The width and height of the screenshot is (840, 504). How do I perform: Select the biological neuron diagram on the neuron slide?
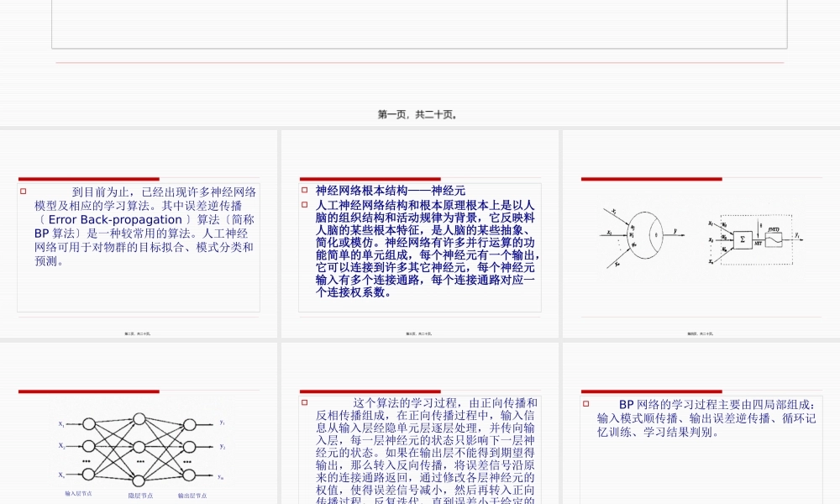coord(645,234)
